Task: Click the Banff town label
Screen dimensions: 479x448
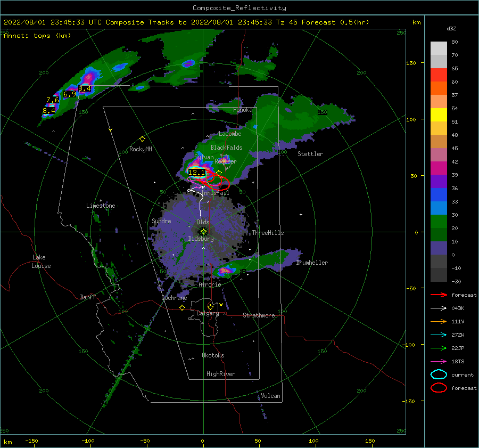Action: (88, 297)
